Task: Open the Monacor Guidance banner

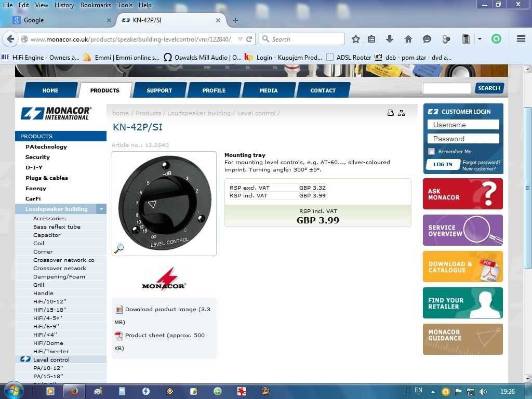Action: (x=463, y=339)
